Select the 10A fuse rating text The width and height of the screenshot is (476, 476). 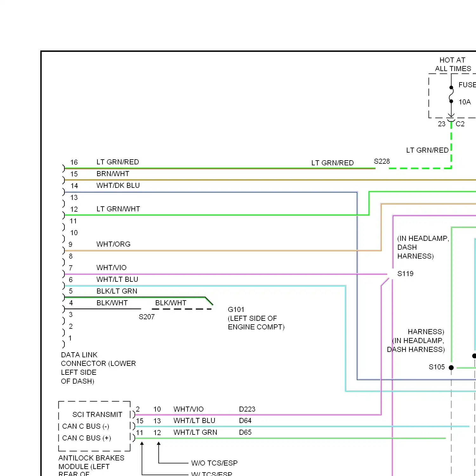coord(465,102)
